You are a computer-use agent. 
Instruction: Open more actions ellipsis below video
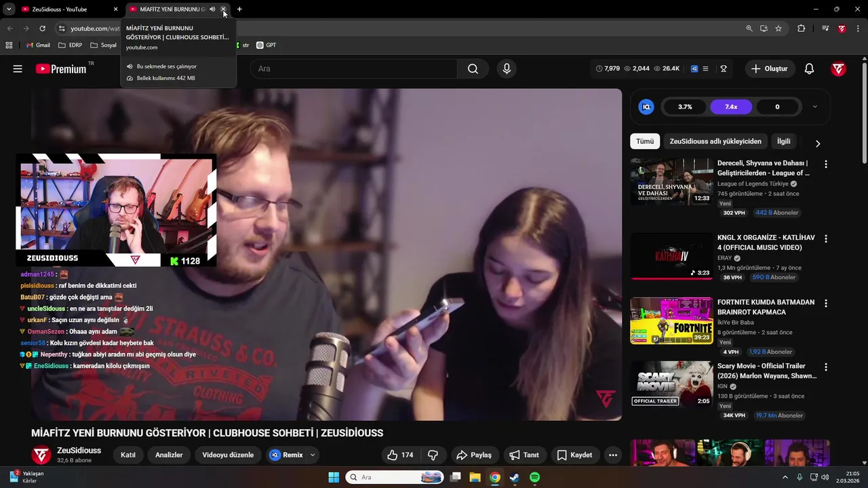tap(613, 455)
